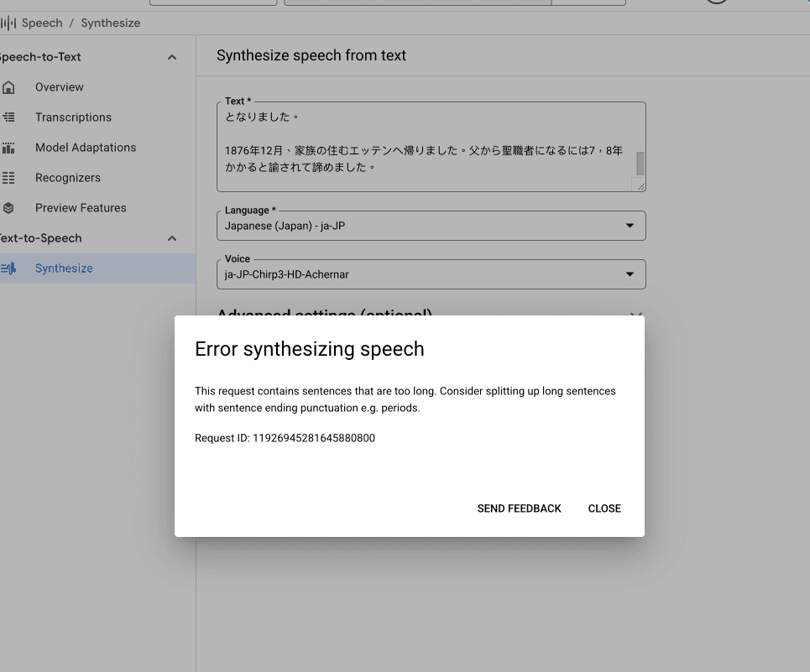Click the Model Adaptations icon
This screenshot has width=810, height=672.
[8, 148]
